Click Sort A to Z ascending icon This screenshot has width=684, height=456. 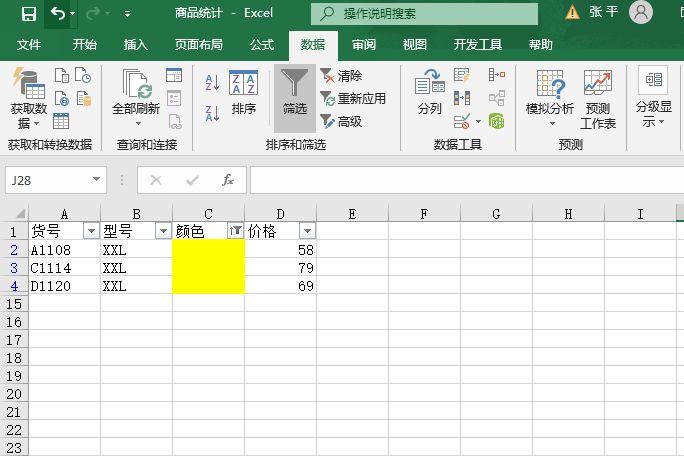[212, 82]
